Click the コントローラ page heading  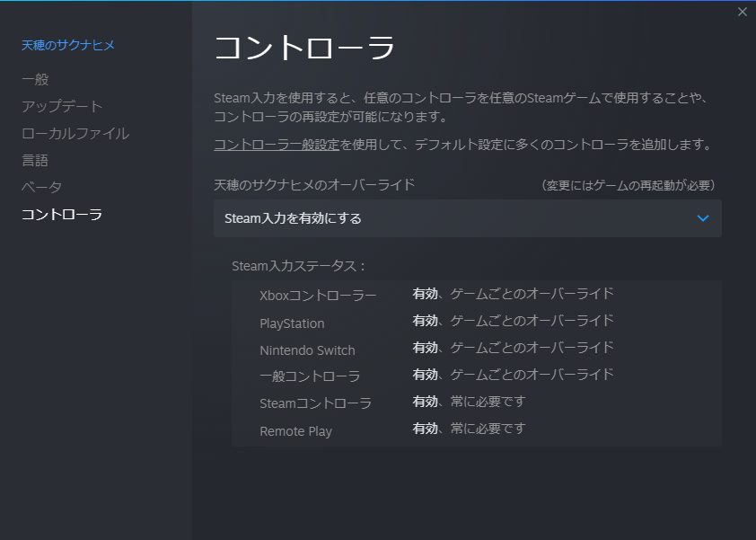304,48
